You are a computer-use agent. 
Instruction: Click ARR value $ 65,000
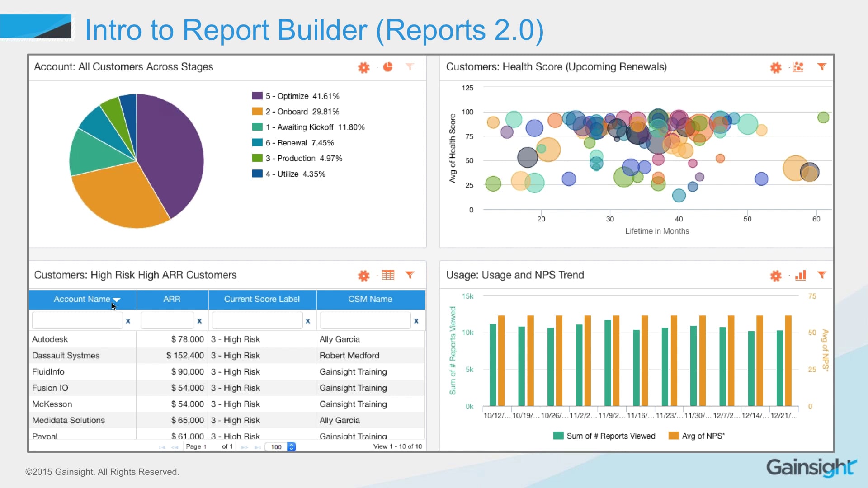point(188,421)
